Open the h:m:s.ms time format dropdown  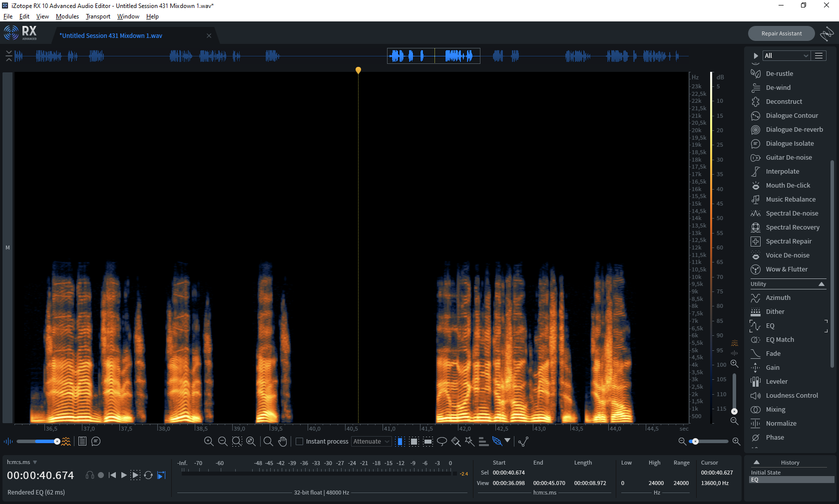[x=22, y=462]
